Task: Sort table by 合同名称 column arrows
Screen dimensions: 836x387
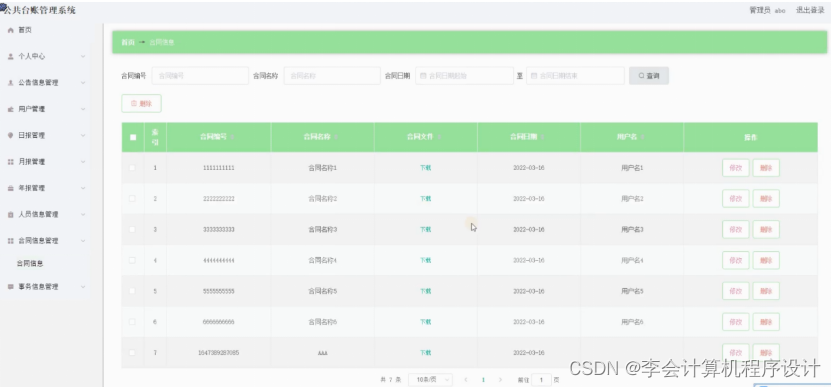Action: tap(336, 137)
